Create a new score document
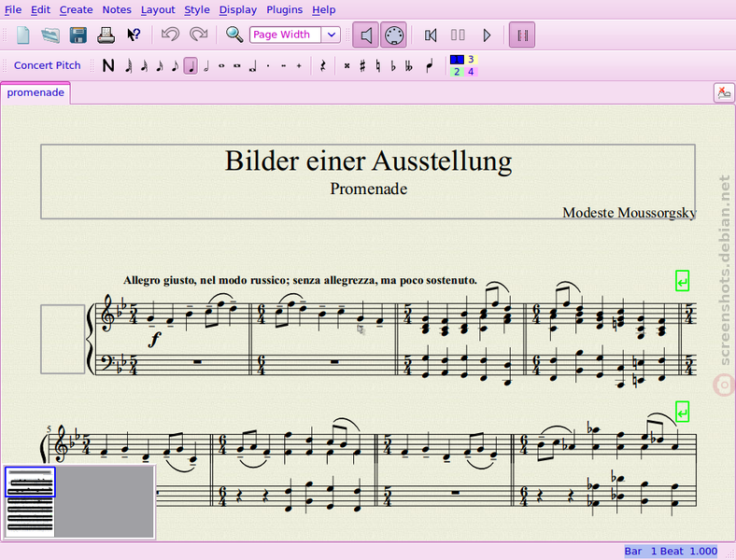Image resolution: width=736 pixels, height=560 pixels. click(23, 35)
